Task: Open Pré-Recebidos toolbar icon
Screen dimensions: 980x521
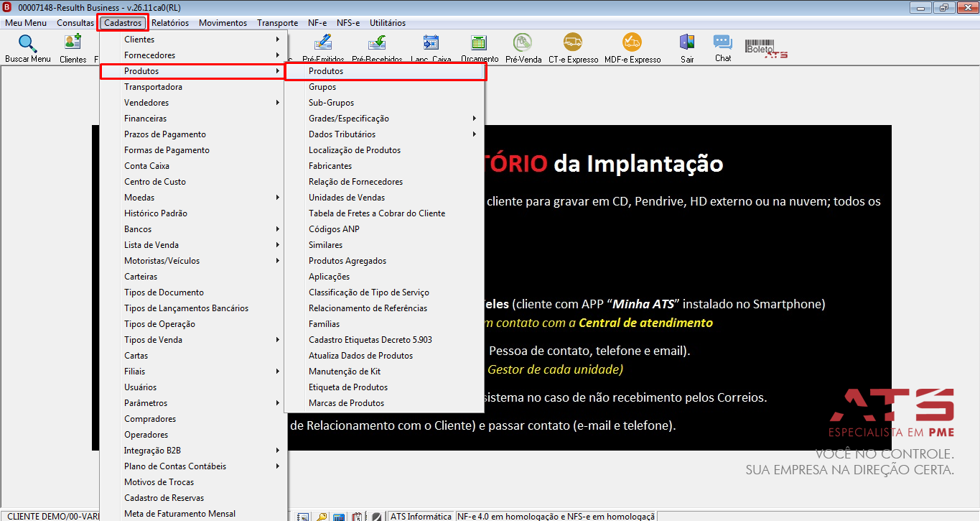Action: pos(377,43)
